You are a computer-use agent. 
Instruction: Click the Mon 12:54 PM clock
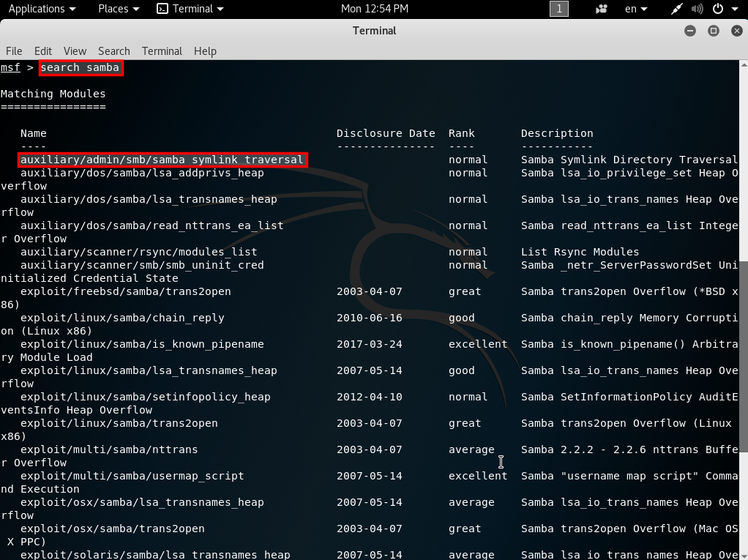coord(375,9)
